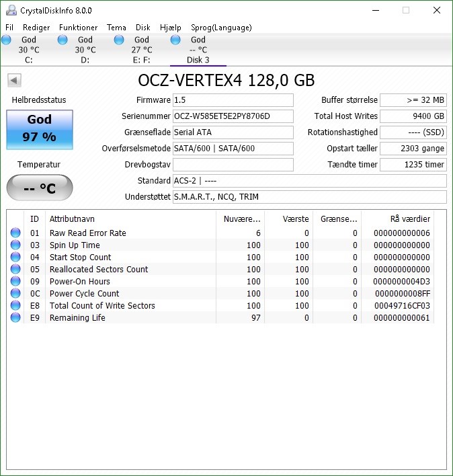Click the Grænse... column header

[x=337, y=219]
